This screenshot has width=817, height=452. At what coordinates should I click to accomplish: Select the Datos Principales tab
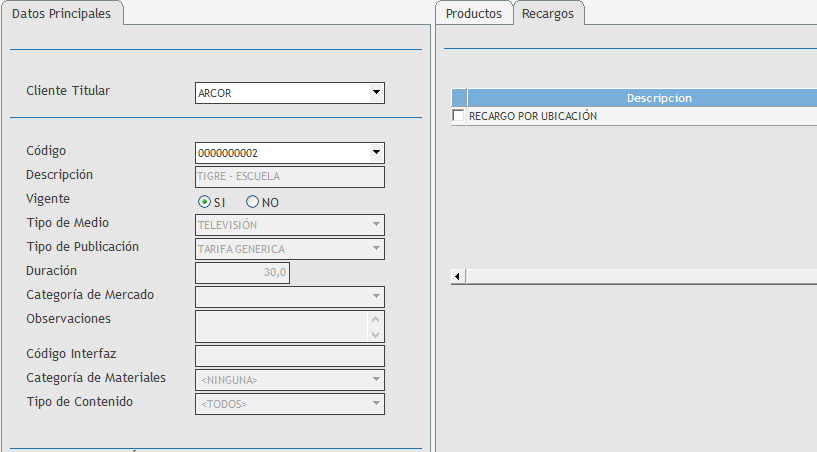pyautogui.click(x=61, y=14)
